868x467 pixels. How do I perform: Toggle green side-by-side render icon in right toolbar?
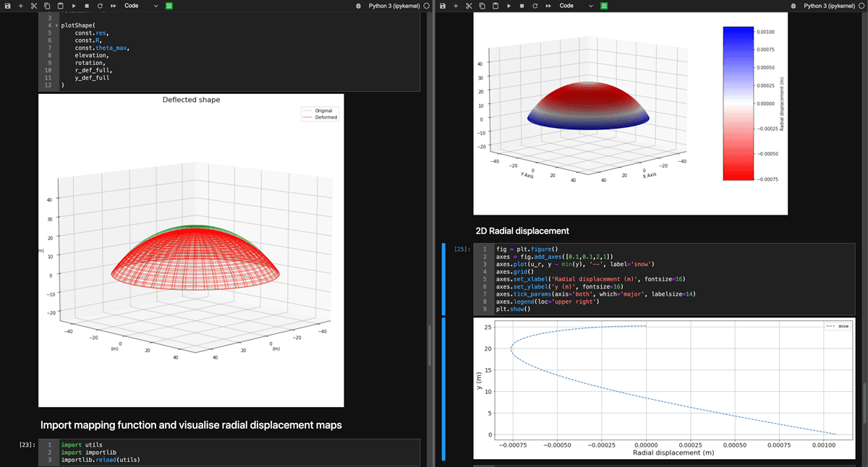click(x=604, y=6)
